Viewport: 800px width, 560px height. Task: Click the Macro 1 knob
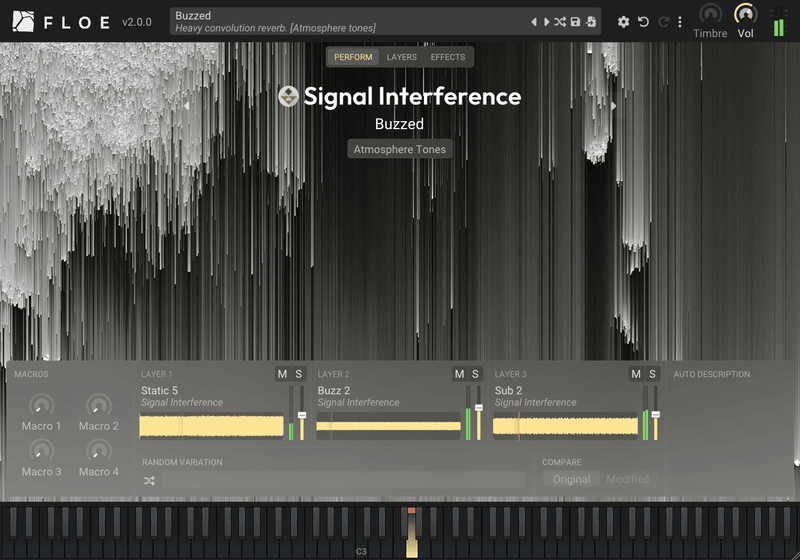(41, 405)
